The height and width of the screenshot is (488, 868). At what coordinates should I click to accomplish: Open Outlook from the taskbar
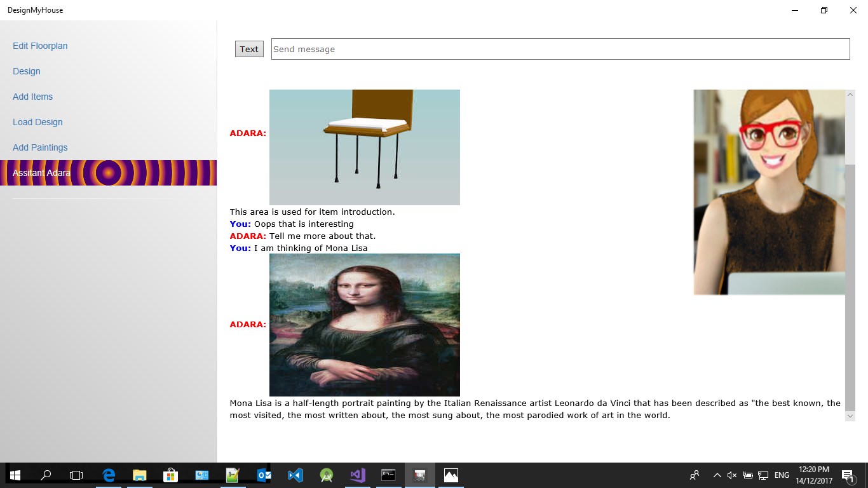(264, 475)
